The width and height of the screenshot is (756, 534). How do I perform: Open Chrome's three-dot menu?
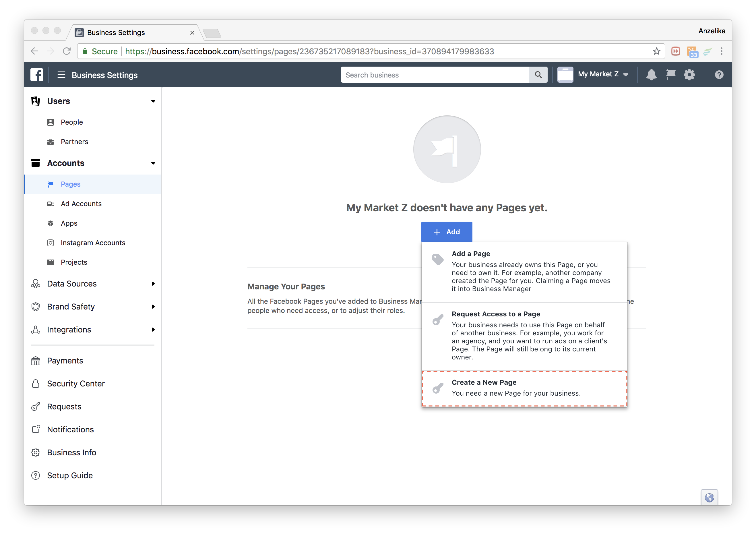[722, 51]
